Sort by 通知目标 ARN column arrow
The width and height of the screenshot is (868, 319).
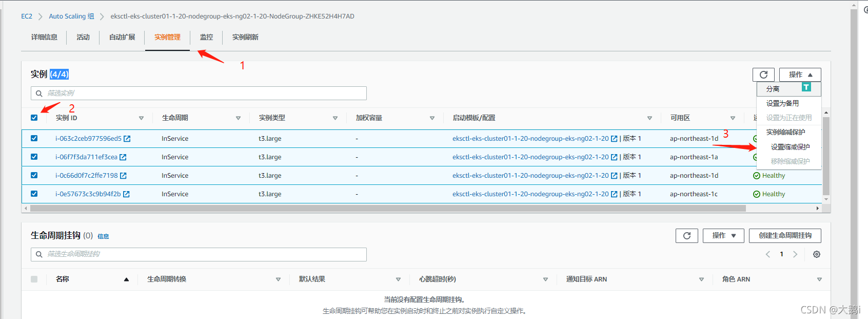pos(701,279)
